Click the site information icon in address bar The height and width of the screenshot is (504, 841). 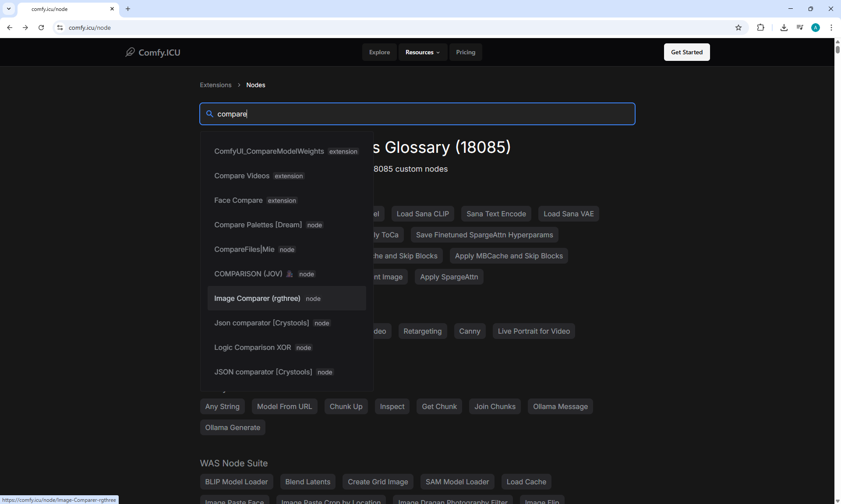click(x=60, y=28)
